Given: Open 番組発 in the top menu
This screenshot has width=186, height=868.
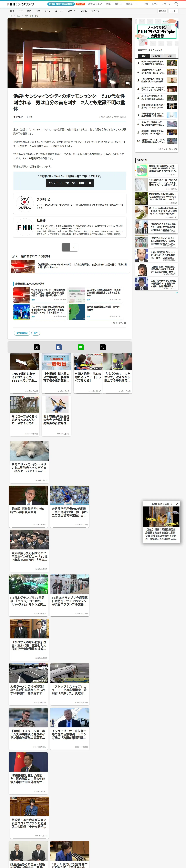Looking at the screenshot, I should (x=118, y=4).
